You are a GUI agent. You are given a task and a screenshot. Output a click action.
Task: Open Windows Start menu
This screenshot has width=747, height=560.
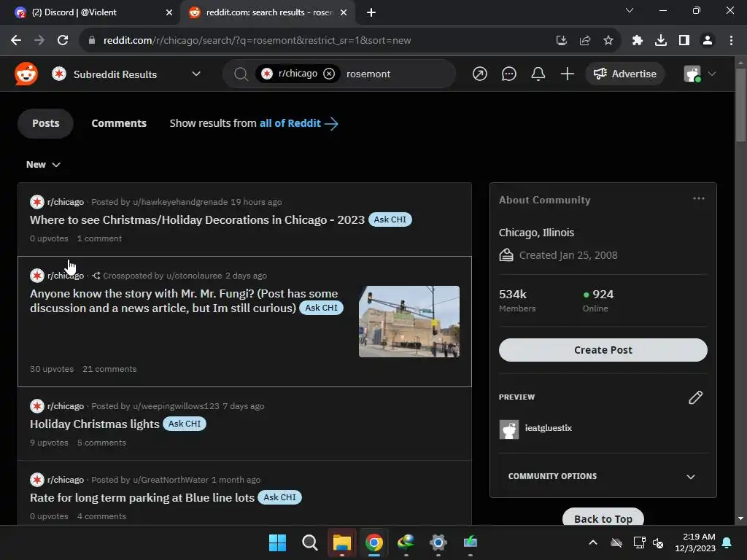[277, 542]
